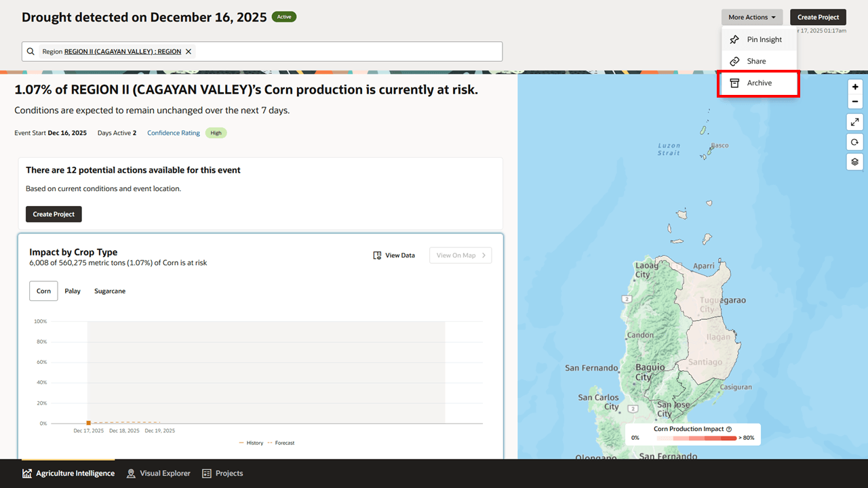Expand the map to fullscreen
868x488 pixels.
tap(855, 122)
